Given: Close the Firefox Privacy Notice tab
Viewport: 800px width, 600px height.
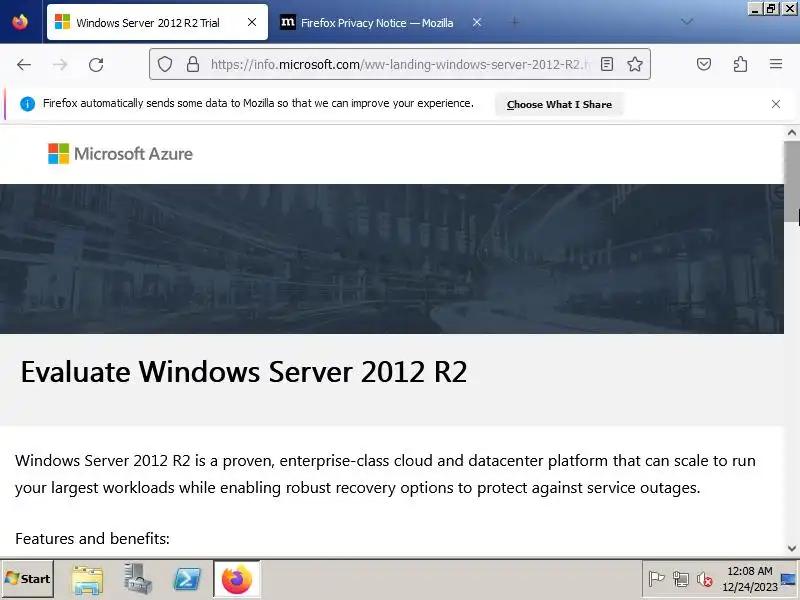Looking at the screenshot, I should coord(477,22).
